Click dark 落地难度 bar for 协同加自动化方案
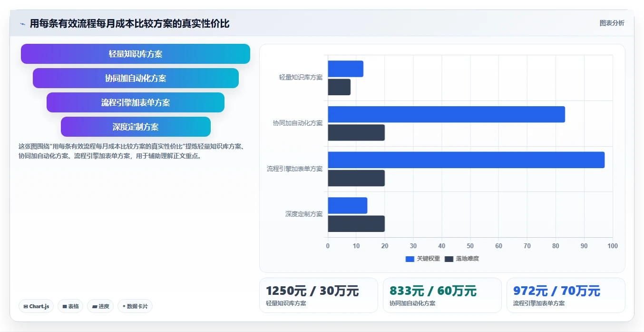644x332 pixels. tap(356, 132)
